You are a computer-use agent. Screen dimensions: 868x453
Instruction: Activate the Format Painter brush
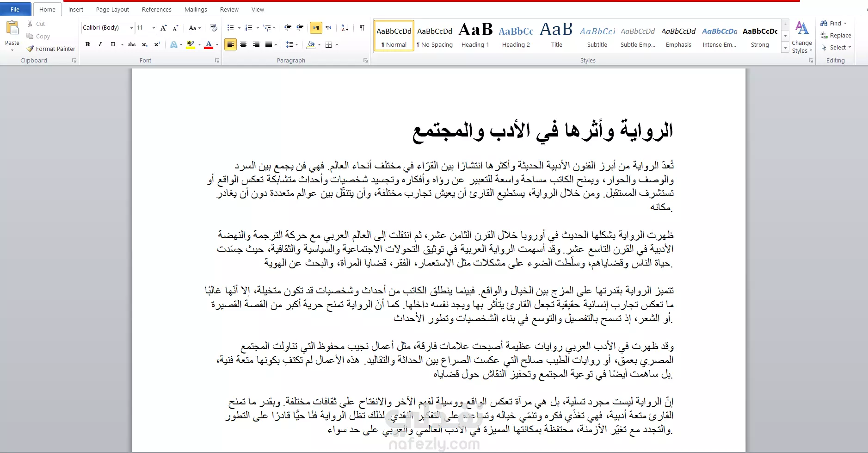[51, 49]
